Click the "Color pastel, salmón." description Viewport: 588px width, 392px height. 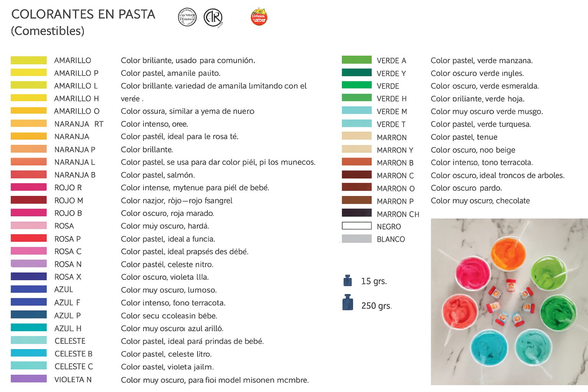point(158,175)
